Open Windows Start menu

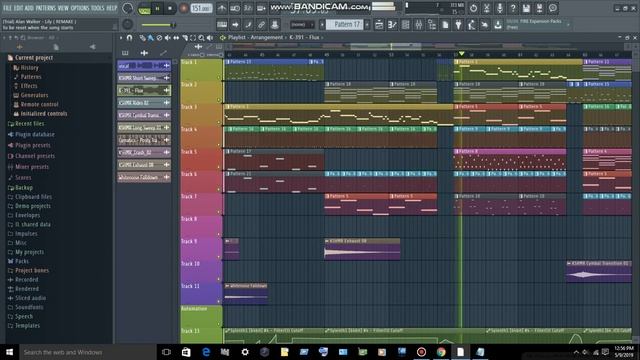coord(9,352)
